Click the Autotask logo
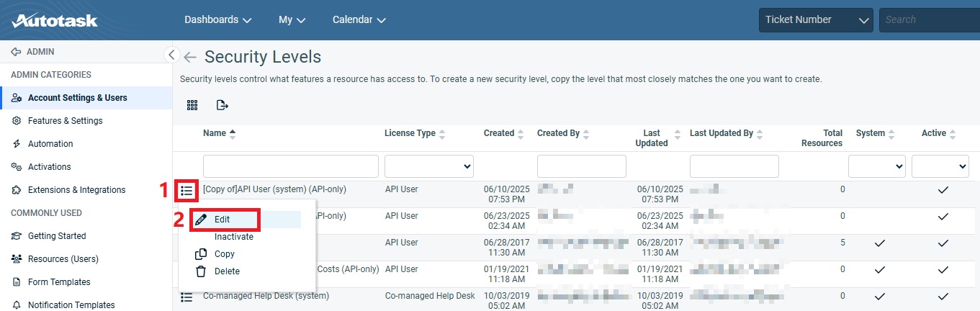The image size is (980, 311). pyautogui.click(x=55, y=20)
